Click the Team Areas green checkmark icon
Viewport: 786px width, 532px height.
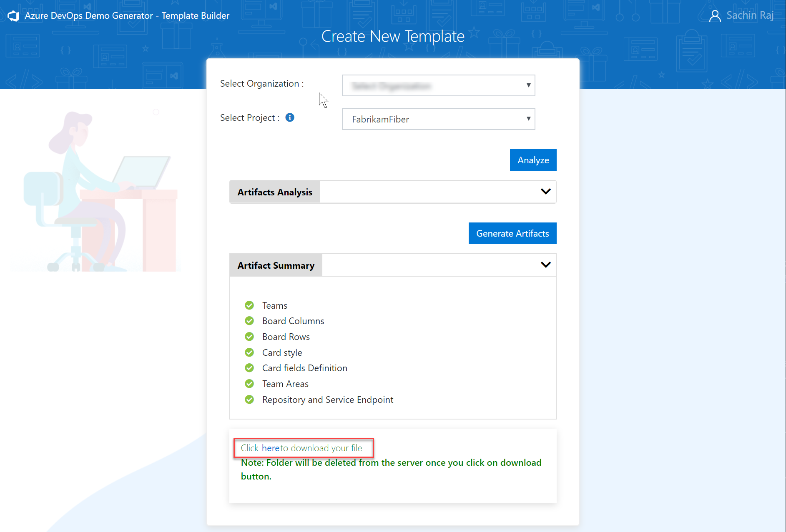coord(249,384)
